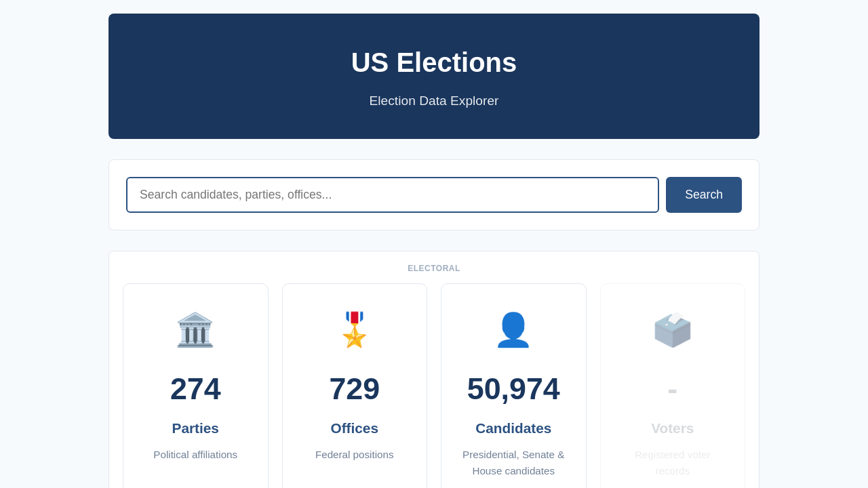The height and width of the screenshot is (488, 868).
Task: Click the 50,974 candidates count
Action: point(513,389)
